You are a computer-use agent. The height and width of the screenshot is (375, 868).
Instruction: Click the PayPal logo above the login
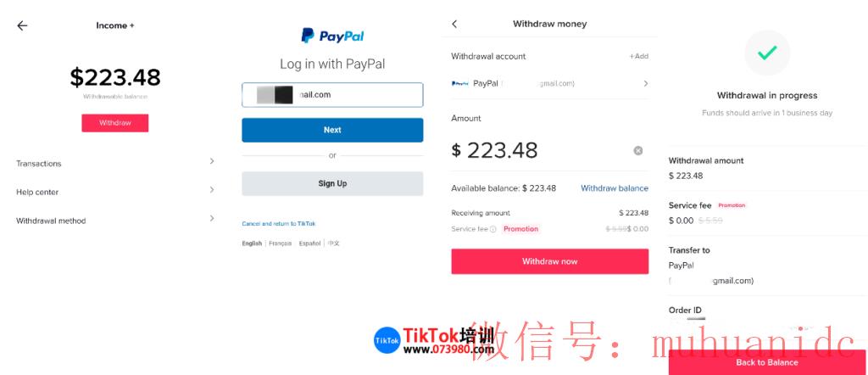[x=332, y=36]
